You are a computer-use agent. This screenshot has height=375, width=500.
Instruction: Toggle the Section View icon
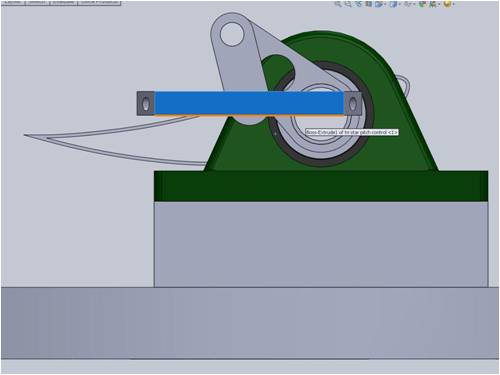point(368,4)
